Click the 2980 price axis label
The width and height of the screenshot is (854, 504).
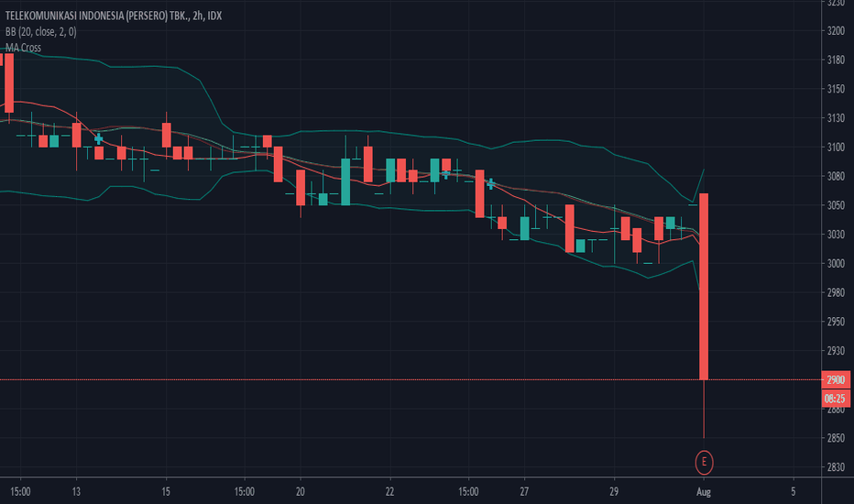(x=836, y=292)
